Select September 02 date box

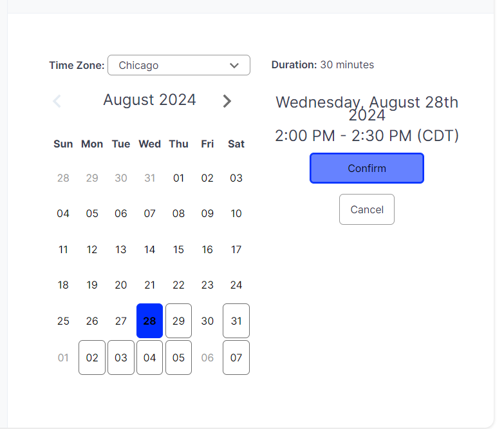tap(92, 357)
